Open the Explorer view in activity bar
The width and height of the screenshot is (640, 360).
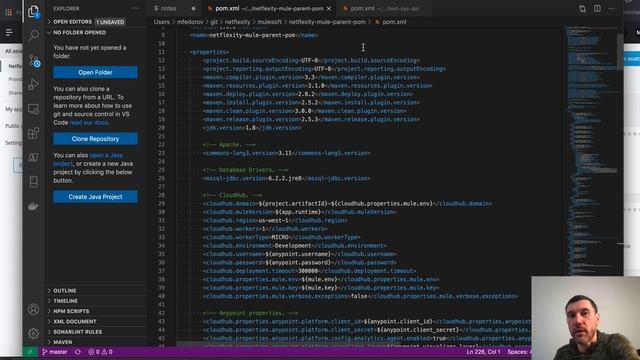(33, 11)
